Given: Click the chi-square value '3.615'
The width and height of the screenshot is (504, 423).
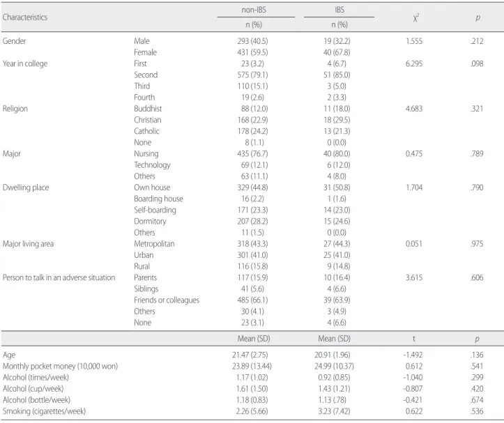Looking at the screenshot, I should (414, 277).
